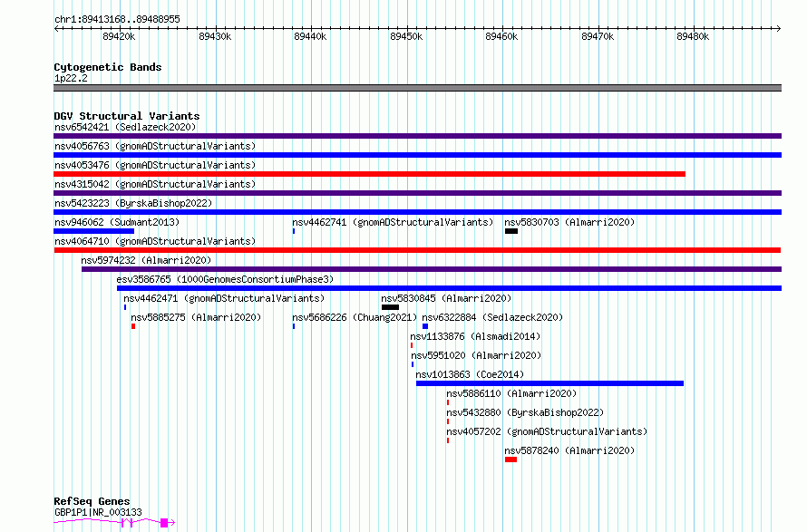Select the nsv4056763 gnomAD variant label
Image resolution: width=807 pixels, height=532 pixels.
[x=155, y=146]
